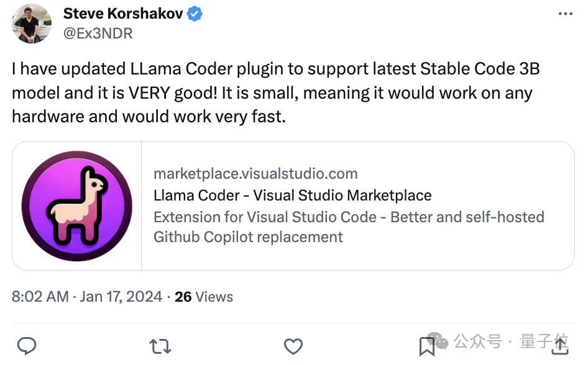The width and height of the screenshot is (588, 365).
Task: Click the Jan 17, 2024 date
Action: [121, 297]
